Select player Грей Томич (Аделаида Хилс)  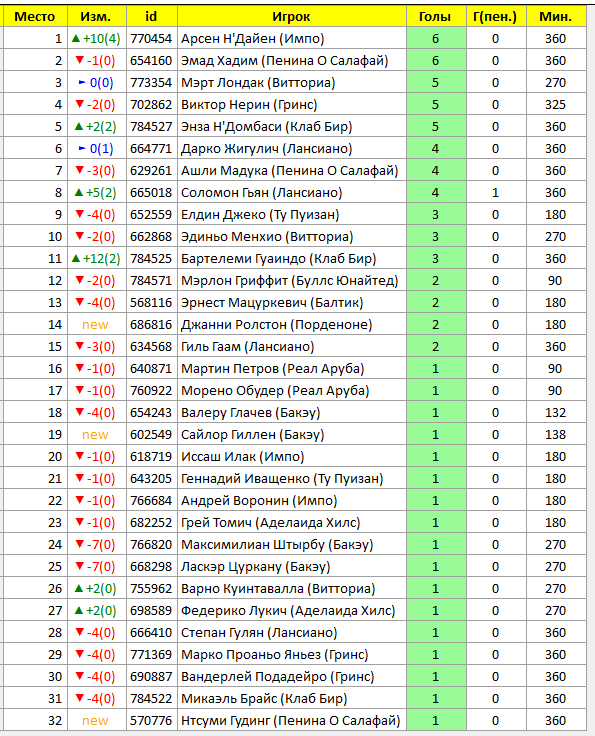[x=271, y=523]
